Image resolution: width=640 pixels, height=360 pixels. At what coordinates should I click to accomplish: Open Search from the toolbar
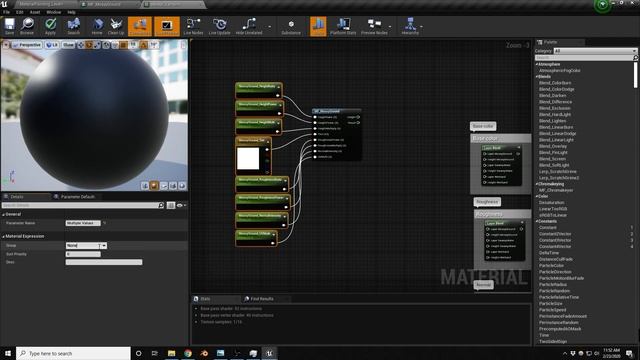[x=73, y=26]
